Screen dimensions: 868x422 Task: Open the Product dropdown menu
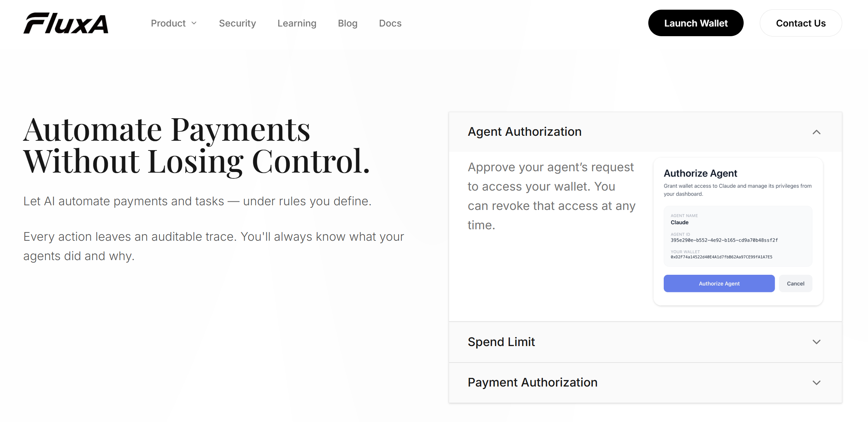click(x=174, y=23)
